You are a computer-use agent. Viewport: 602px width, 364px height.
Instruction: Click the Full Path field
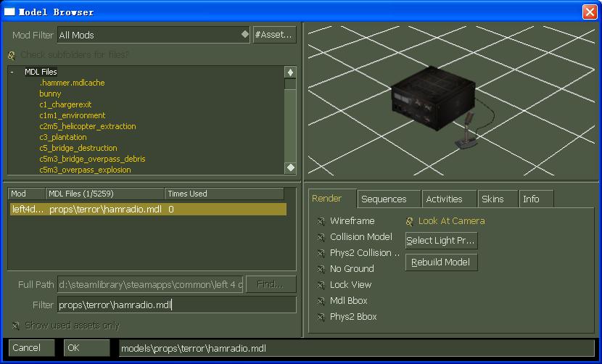[x=150, y=284]
